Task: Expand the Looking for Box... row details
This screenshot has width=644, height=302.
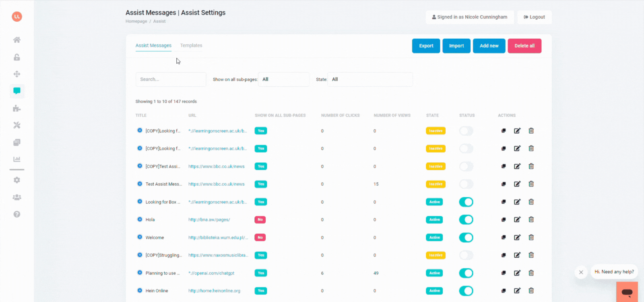Action: point(140,201)
